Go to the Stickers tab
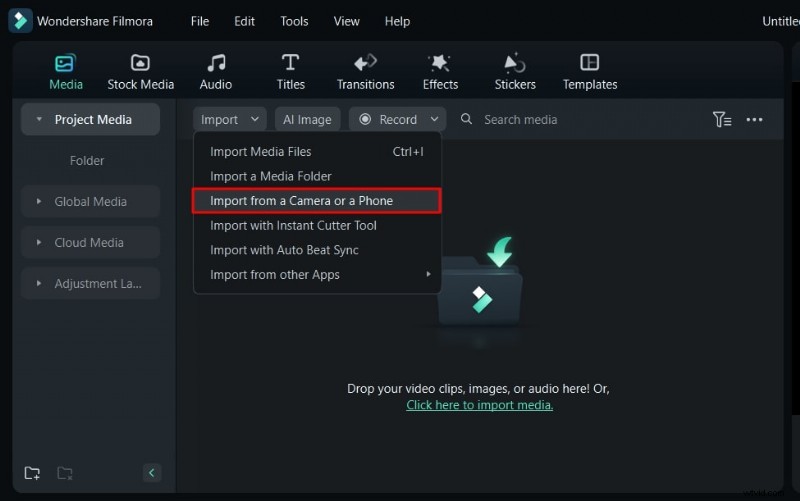The width and height of the screenshot is (800, 501). pos(515,72)
